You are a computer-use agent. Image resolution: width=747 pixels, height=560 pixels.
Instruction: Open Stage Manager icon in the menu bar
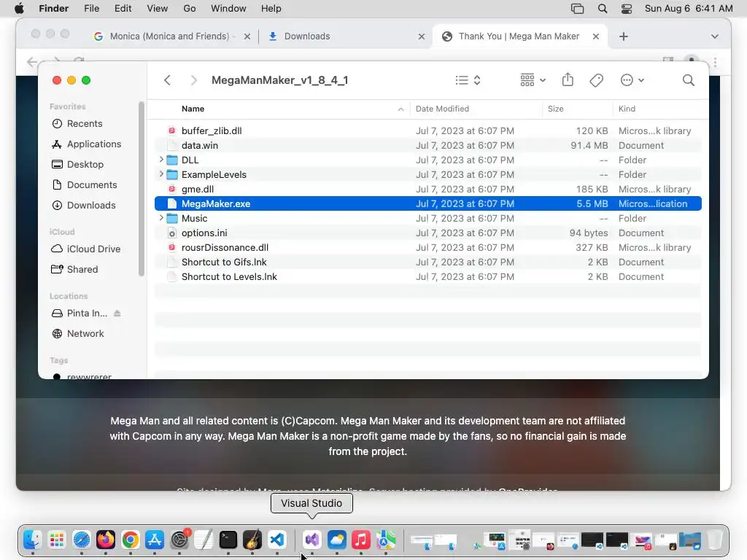pyautogui.click(x=577, y=9)
